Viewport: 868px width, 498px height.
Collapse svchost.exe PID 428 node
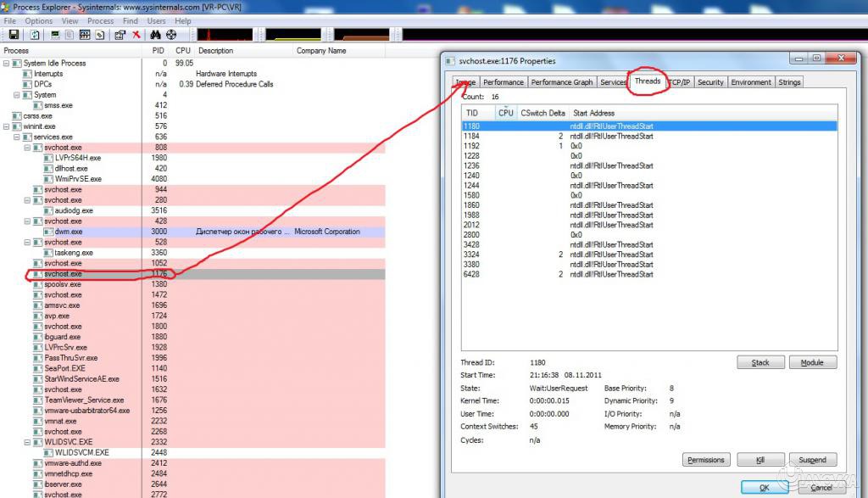tap(27, 221)
